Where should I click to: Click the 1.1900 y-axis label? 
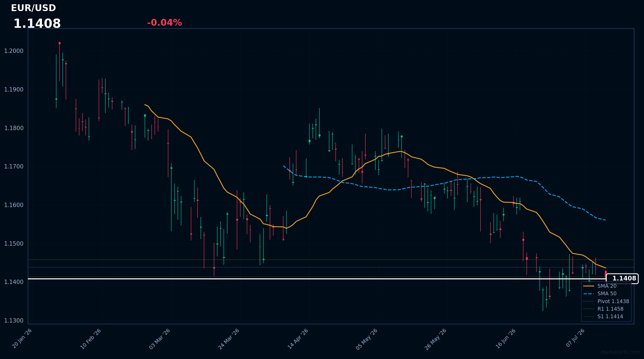click(14, 90)
